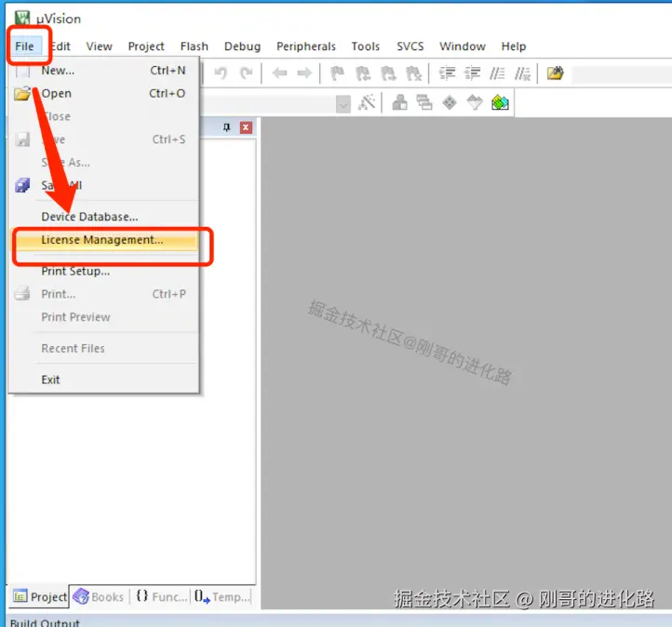Select Print... menu entry

(104, 294)
